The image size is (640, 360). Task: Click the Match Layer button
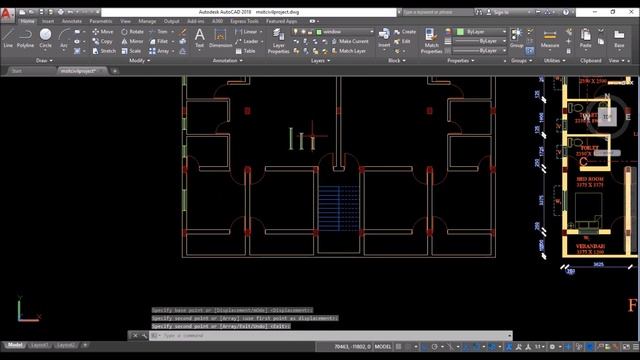(349, 51)
